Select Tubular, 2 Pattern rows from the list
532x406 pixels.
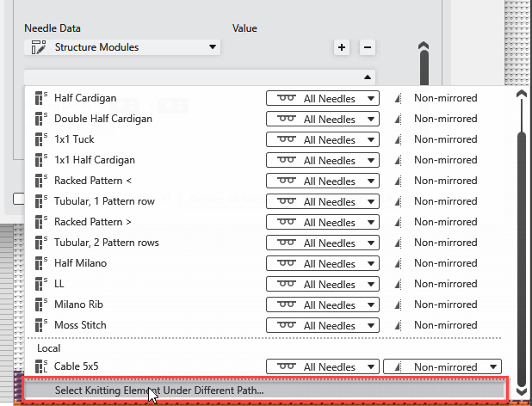pyautogui.click(x=106, y=243)
